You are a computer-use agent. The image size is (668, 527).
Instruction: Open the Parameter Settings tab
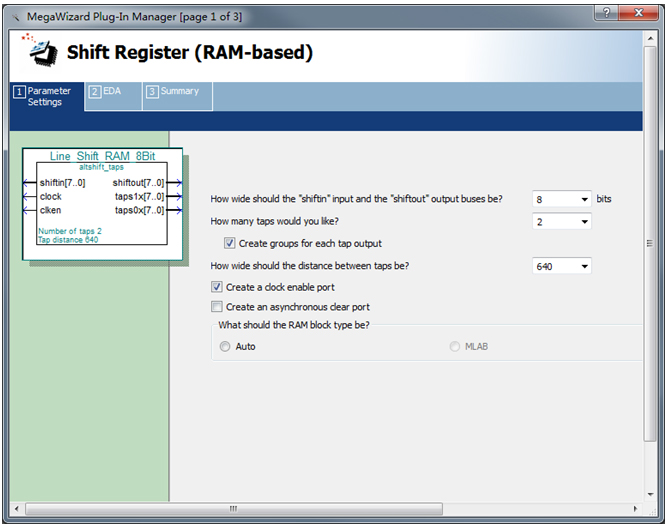(47, 96)
